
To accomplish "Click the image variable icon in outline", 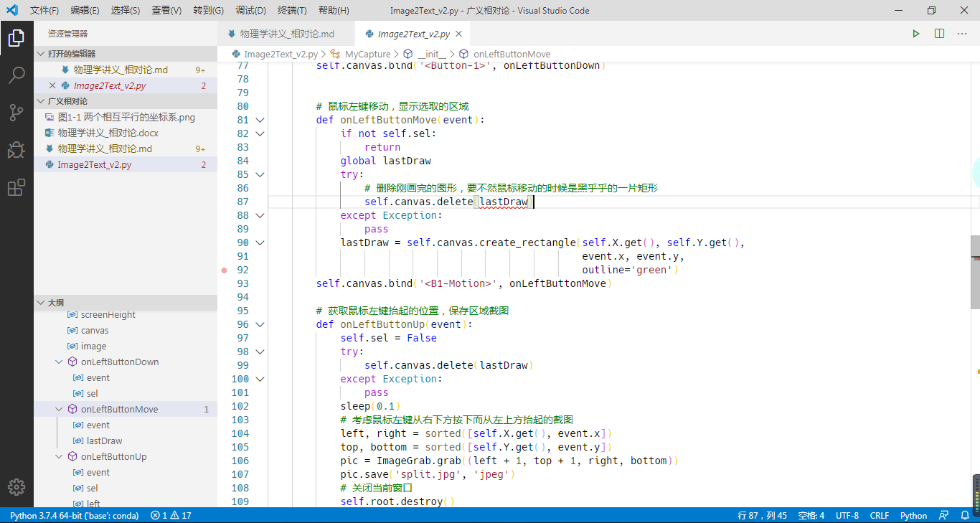I will [72, 347].
